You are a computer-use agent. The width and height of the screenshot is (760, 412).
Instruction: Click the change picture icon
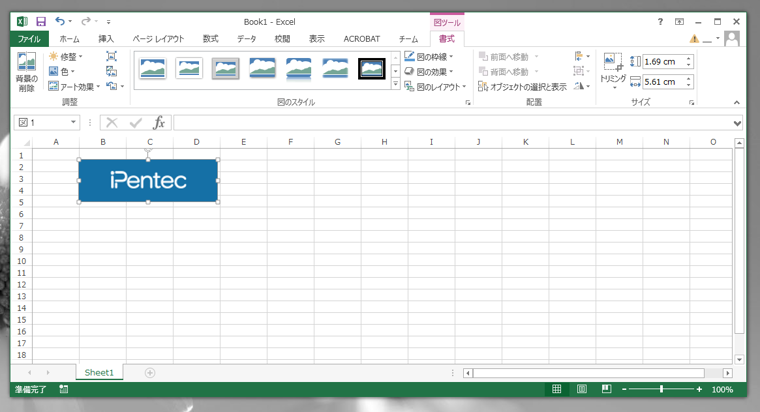click(x=111, y=72)
